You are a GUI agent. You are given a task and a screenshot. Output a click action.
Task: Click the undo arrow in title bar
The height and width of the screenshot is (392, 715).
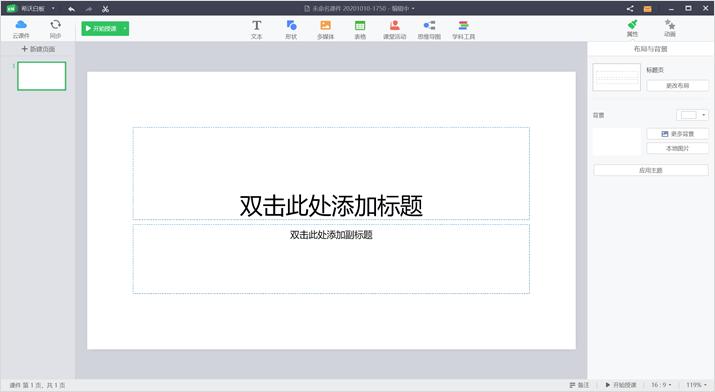(72, 9)
